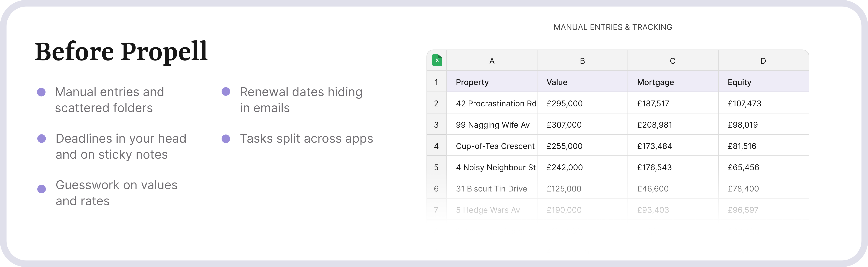This screenshot has height=267, width=868.
Task: Click the bullet beside Manual entries text
Action: (41, 92)
